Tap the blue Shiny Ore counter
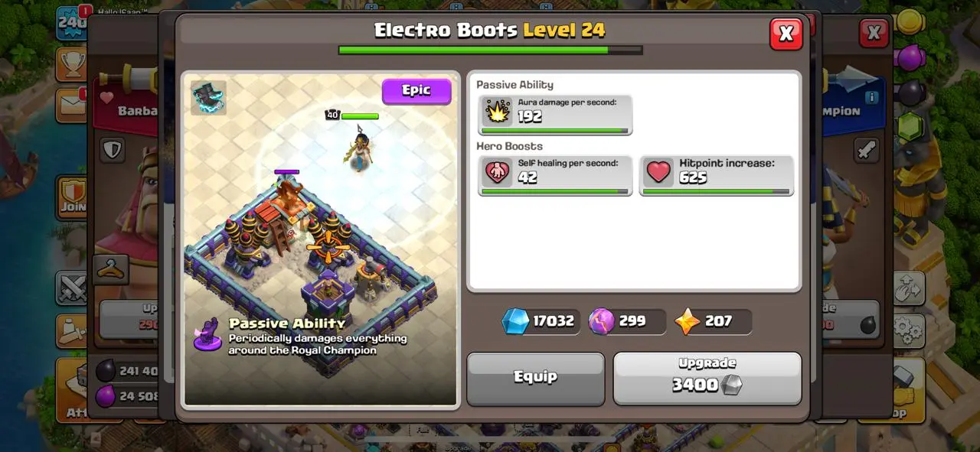The width and height of the screenshot is (980, 452). point(539,321)
